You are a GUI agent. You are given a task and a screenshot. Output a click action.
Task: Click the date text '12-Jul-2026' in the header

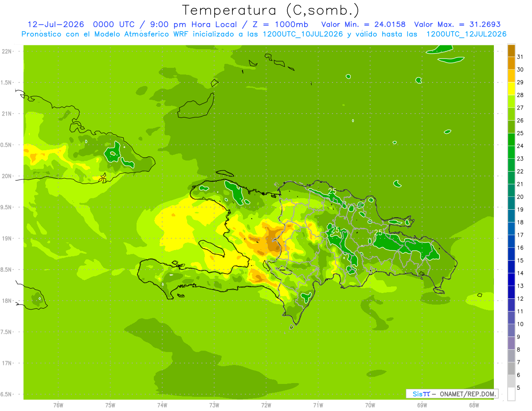tap(56, 24)
